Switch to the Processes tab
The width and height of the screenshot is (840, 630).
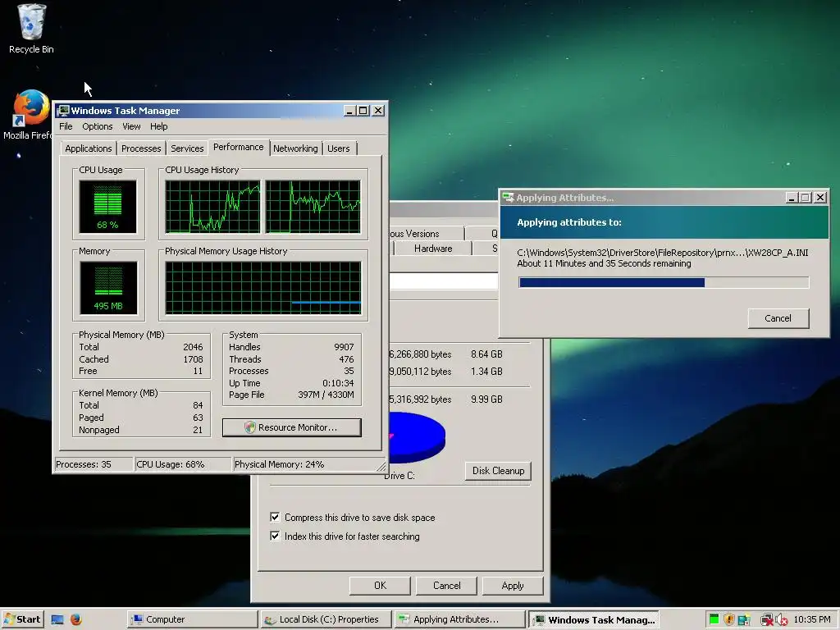(x=141, y=148)
